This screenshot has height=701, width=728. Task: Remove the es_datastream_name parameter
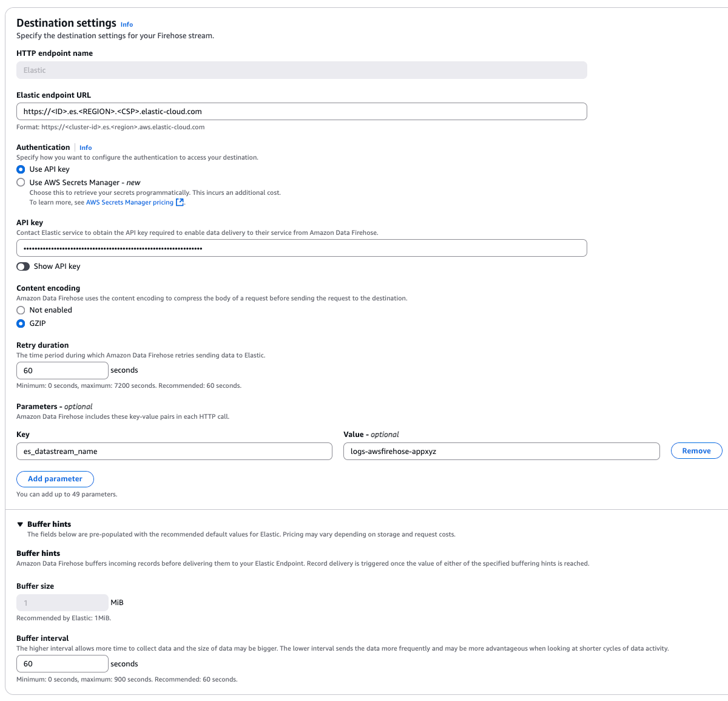tap(696, 451)
